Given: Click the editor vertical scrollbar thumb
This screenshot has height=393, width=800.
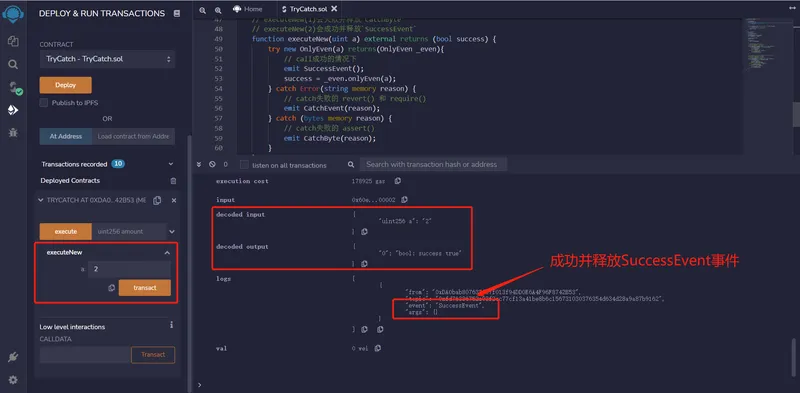Looking at the screenshot, I should (795, 114).
